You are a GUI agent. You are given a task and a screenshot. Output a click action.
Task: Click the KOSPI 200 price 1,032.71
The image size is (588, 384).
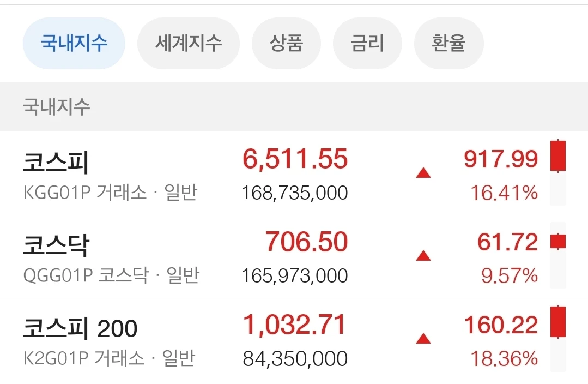[x=294, y=325]
